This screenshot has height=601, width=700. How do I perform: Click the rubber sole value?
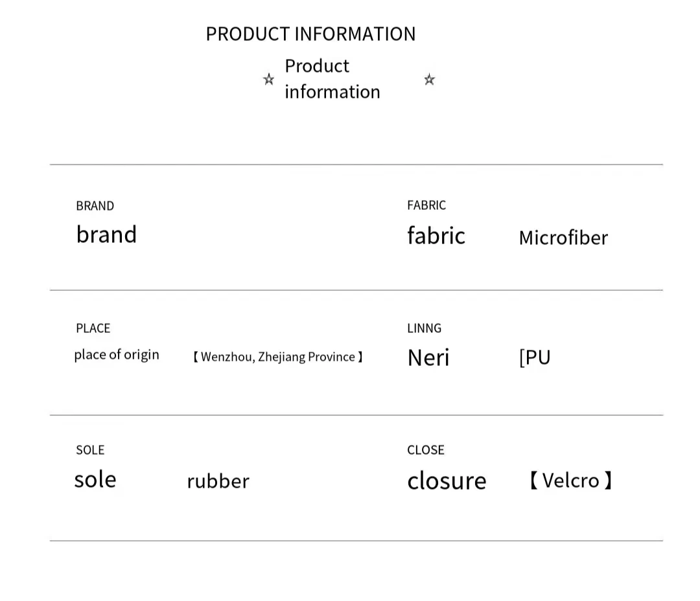pos(218,481)
